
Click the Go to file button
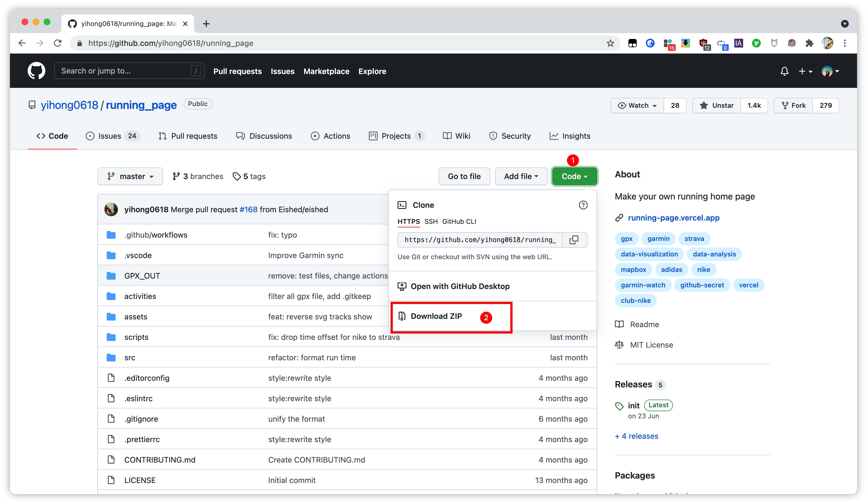[x=464, y=176]
